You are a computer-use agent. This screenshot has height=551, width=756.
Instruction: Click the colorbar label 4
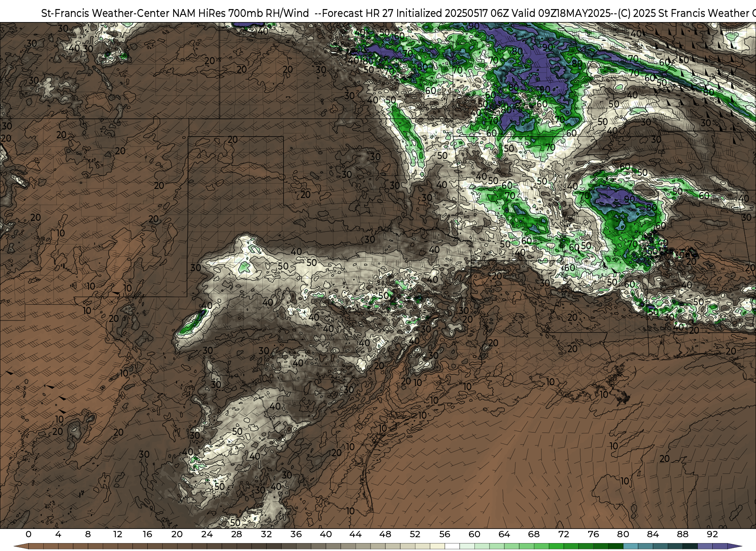tap(58, 534)
